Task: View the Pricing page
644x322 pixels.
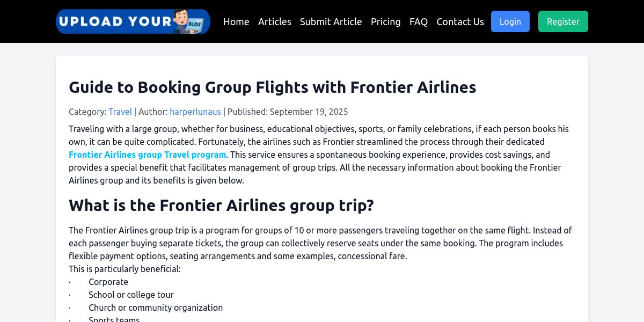Action: 385,21
